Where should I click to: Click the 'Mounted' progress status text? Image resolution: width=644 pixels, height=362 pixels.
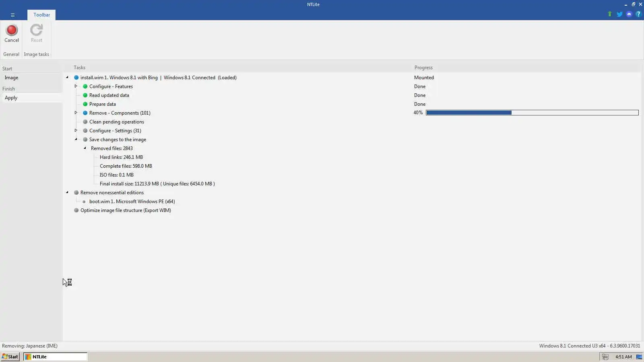click(424, 78)
